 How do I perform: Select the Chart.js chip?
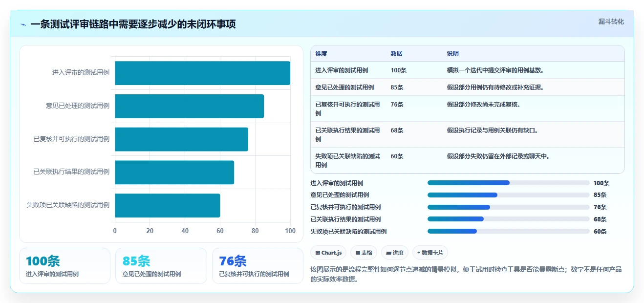click(328, 253)
